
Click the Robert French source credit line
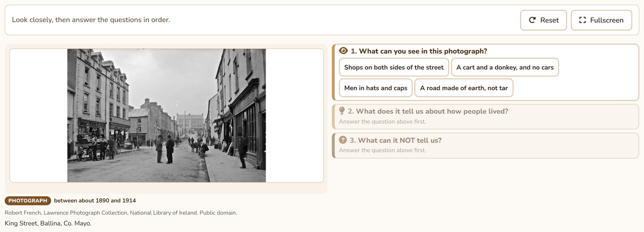pos(121,213)
